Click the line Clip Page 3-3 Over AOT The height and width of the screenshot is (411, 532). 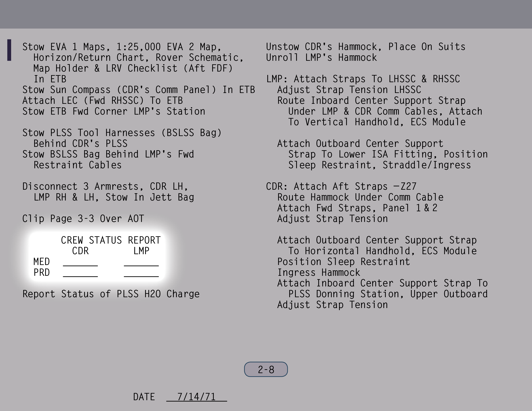83,219
